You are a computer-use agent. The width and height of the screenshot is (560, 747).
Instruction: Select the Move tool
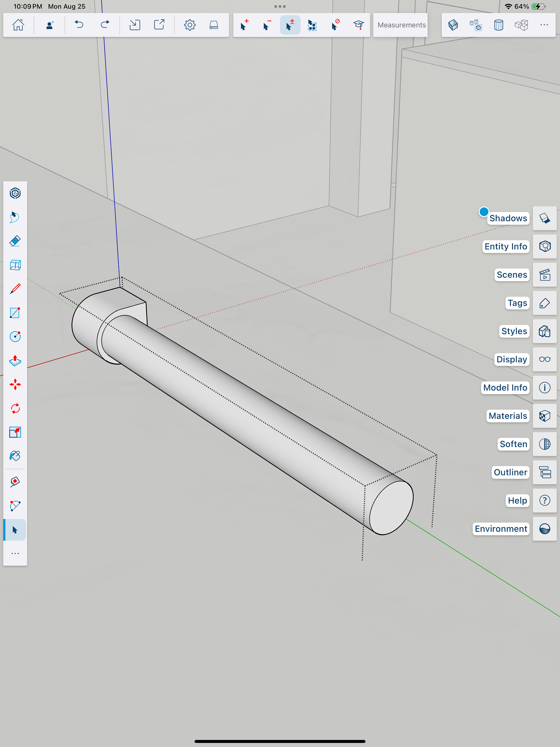(15, 385)
